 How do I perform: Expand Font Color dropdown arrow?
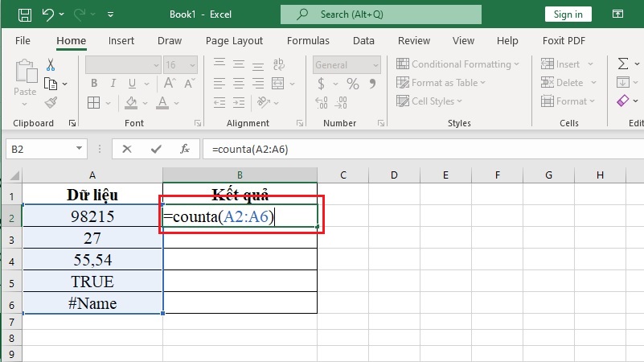coord(176,103)
